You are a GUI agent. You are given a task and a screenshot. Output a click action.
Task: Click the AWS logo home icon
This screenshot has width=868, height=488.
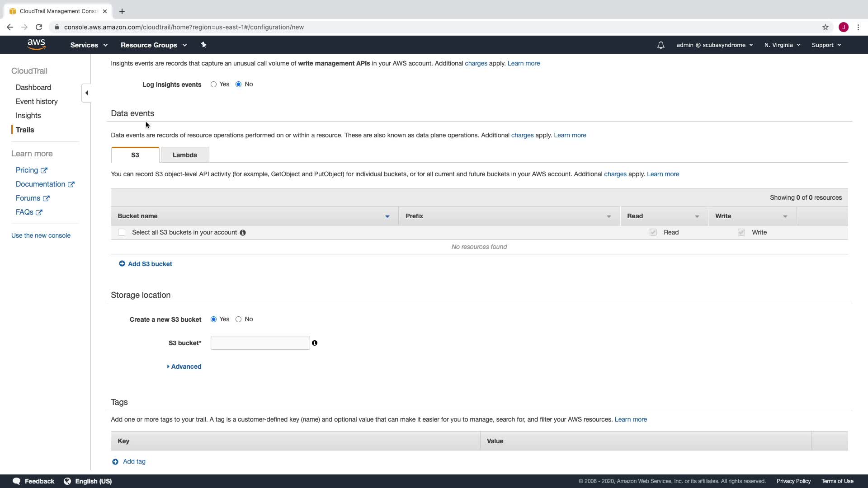(36, 44)
